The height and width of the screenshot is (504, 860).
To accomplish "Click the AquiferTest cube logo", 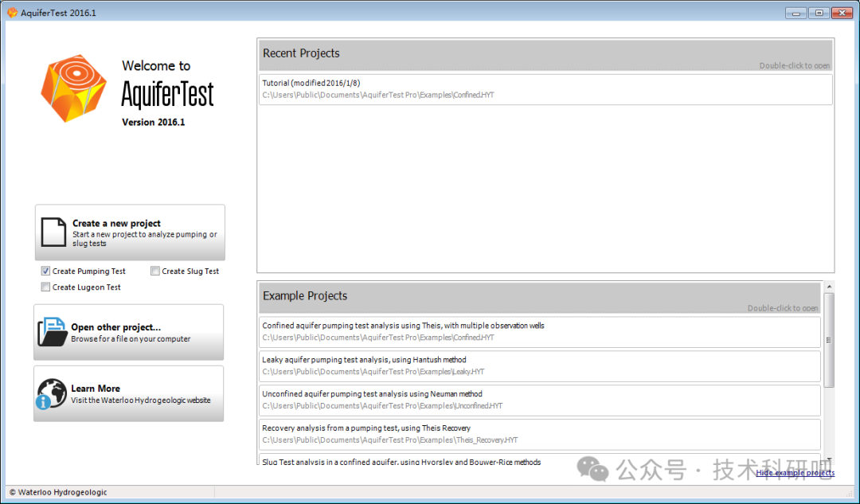I will tap(73, 88).
